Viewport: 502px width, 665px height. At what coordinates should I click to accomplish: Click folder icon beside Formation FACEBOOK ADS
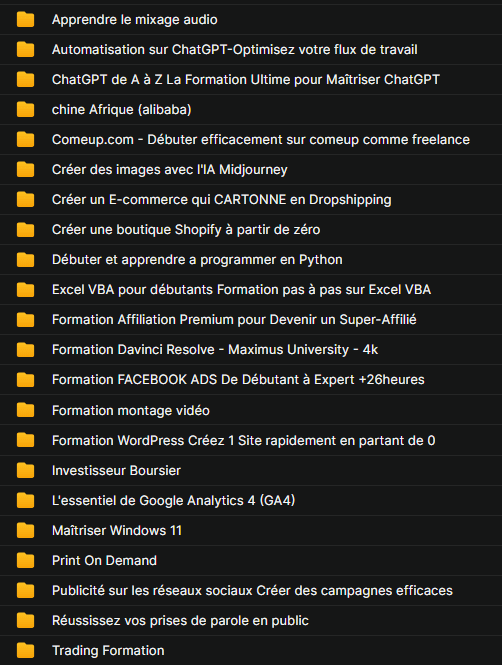(25, 380)
